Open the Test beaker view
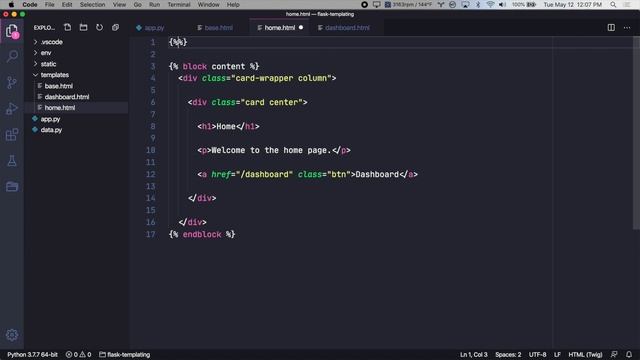This screenshot has height=360, width=640. 12,161
